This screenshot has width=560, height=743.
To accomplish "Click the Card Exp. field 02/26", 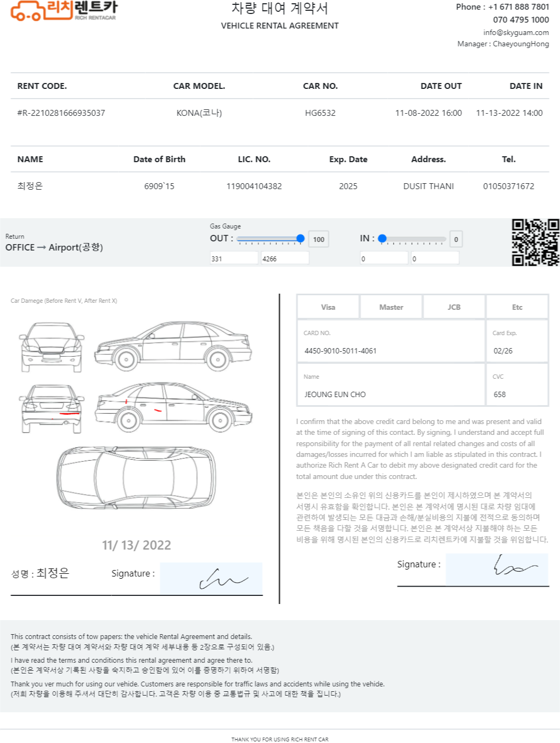I will pyautogui.click(x=517, y=342).
